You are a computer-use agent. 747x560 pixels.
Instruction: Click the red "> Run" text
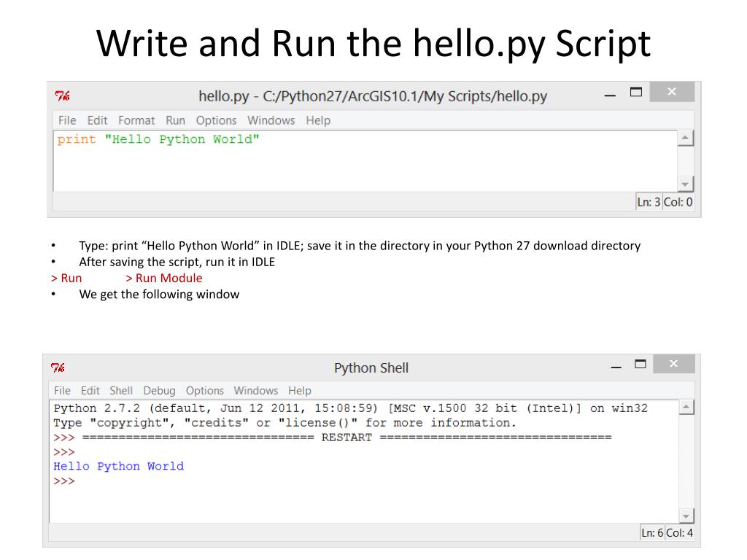click(66, 278)
